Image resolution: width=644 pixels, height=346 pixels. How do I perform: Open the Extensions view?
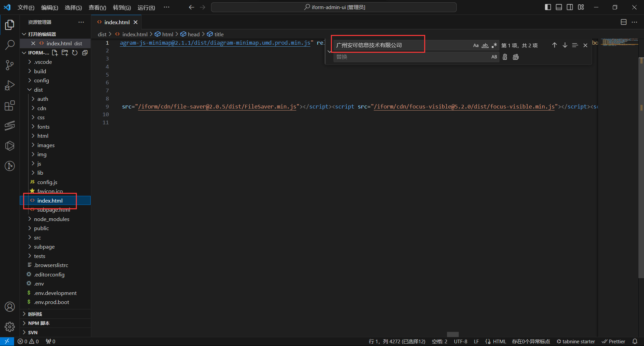[x=10, y=105]
